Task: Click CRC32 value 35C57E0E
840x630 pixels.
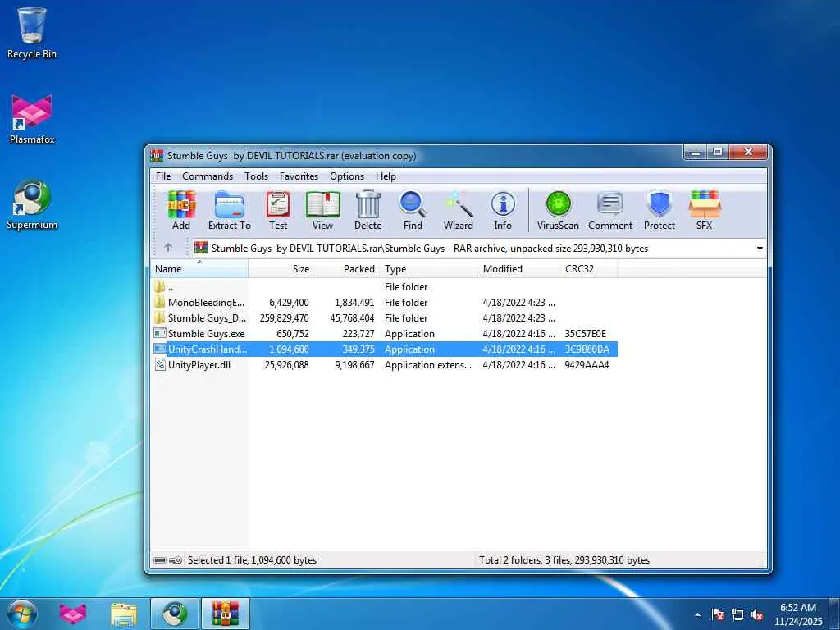Action: (586, 334)
